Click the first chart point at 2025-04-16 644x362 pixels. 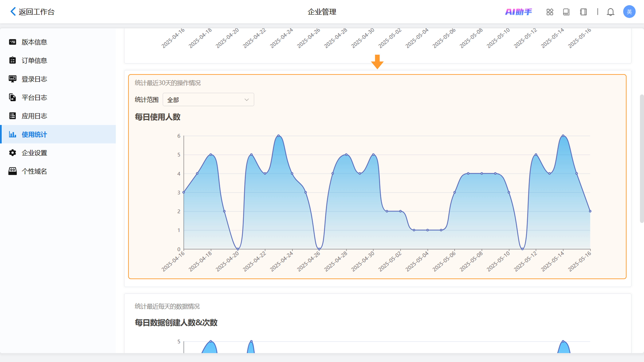[x=184, y=193]
